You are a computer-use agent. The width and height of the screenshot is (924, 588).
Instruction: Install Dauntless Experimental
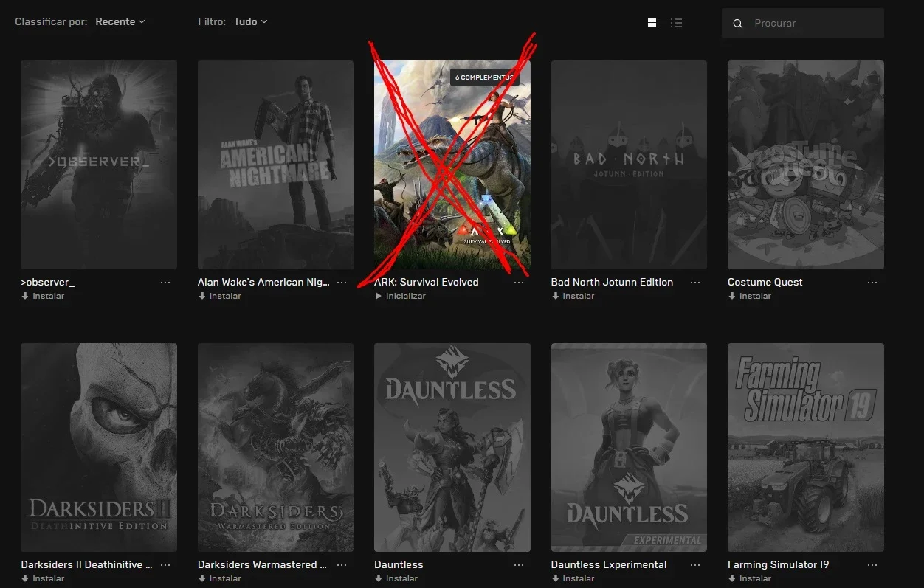[x=573, y=578]
